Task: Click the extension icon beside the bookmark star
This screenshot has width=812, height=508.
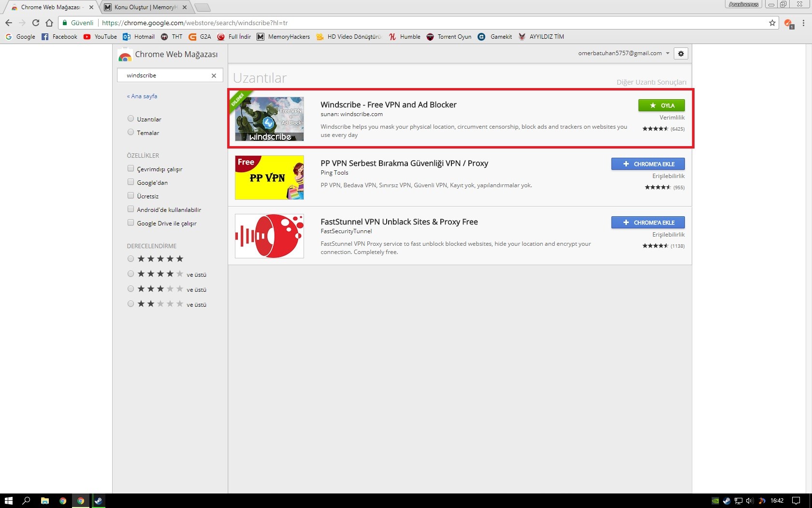Action: pos(788,23)
